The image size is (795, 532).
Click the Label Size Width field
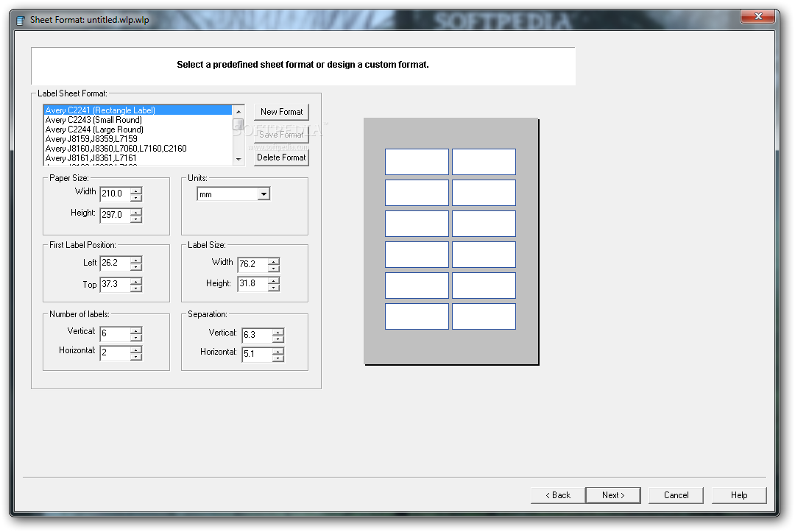(252, 264)
